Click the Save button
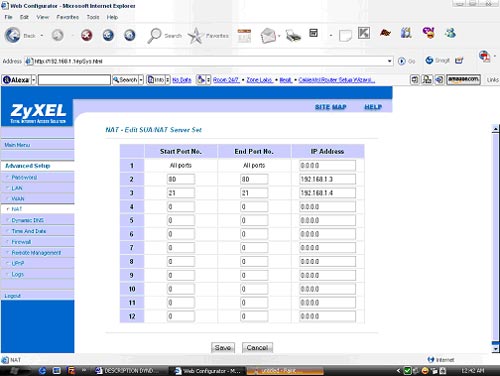 point(223,347)
